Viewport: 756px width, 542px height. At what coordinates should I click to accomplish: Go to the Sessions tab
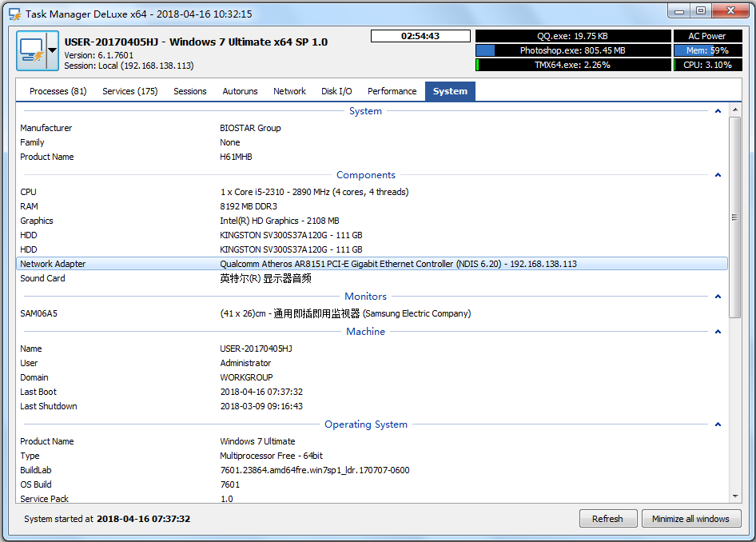[190, 91]
